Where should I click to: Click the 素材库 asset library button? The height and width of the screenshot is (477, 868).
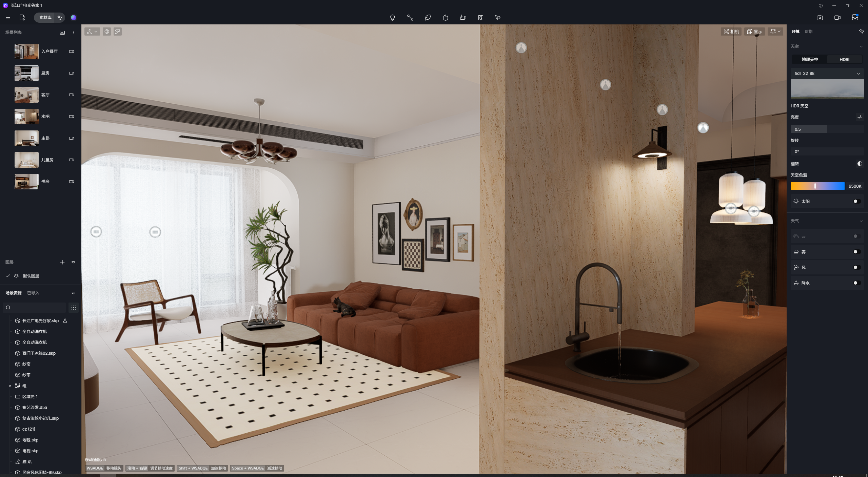(x=45, y=18)
